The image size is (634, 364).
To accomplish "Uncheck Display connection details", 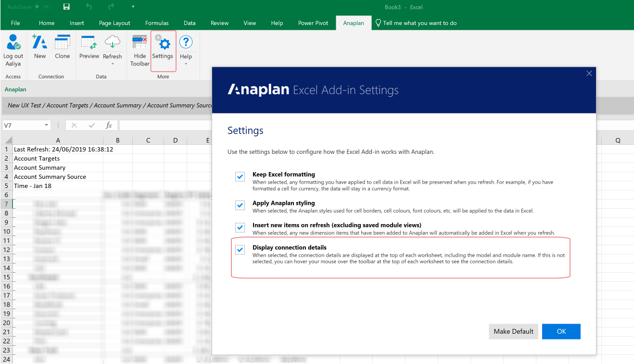I will point(240,250).
